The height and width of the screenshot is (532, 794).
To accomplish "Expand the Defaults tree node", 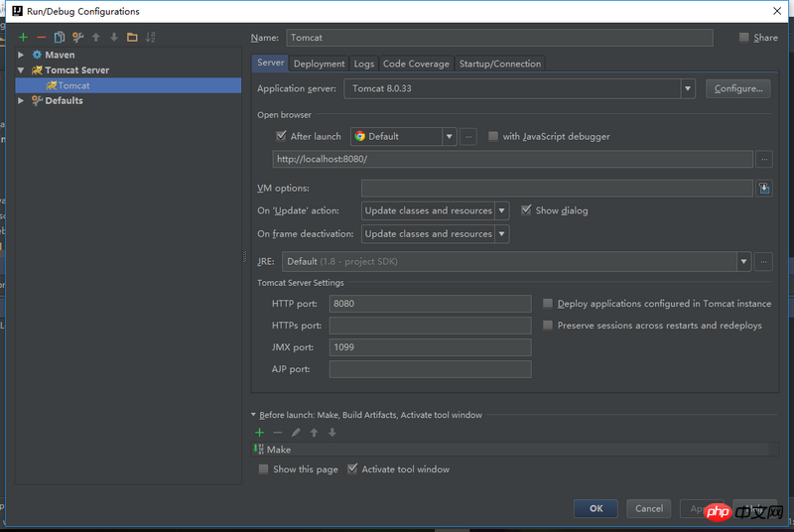I will pyautogui.click(x=21, y=100).
